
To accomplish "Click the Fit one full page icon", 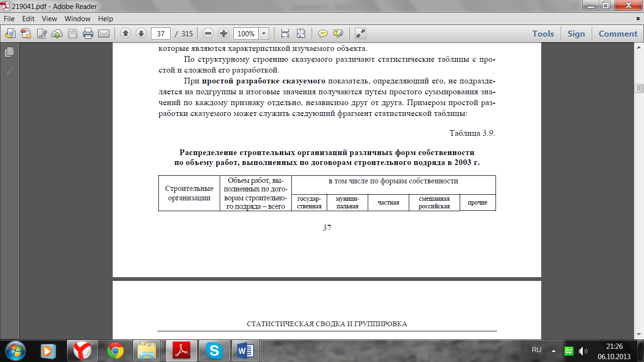I will point(301,33).
